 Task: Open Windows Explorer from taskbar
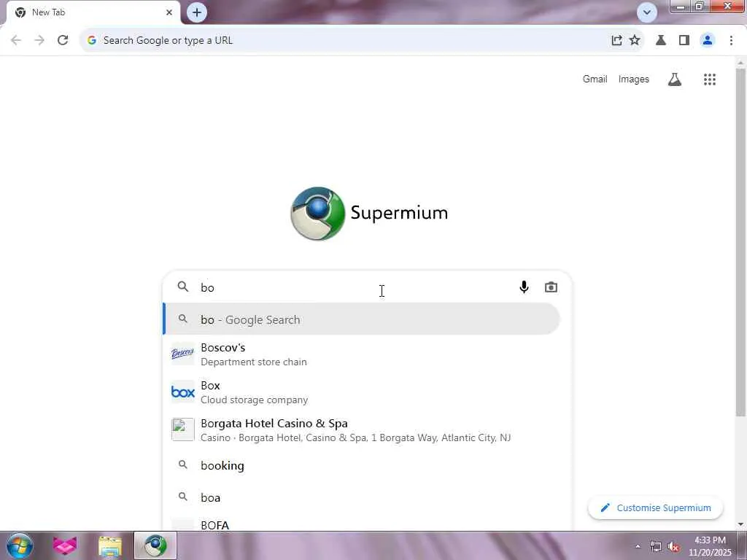click(110, 545)
